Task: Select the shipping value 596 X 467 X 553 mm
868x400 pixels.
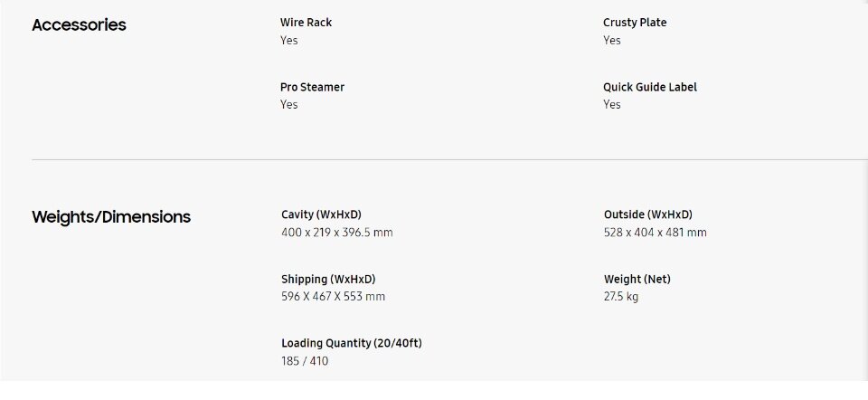Action: [333, 297]
